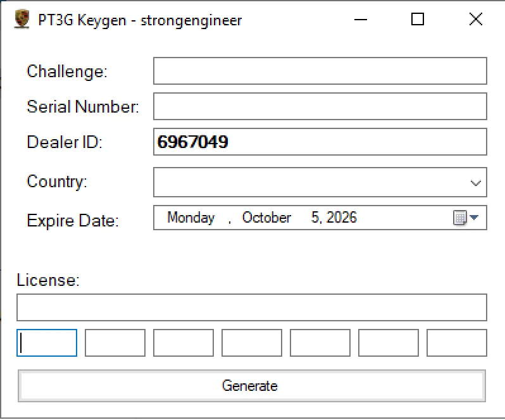Click the fourth small license segment box
This screenshot has width=505, height=420.
252,343
